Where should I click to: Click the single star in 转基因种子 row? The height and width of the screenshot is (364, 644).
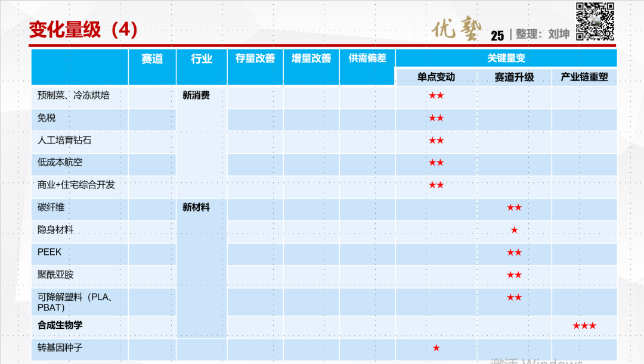[x=436, y=348]
